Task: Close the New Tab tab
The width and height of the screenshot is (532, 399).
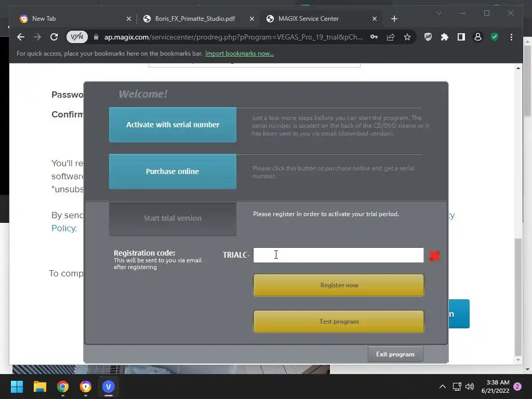Action: [129, 19]
